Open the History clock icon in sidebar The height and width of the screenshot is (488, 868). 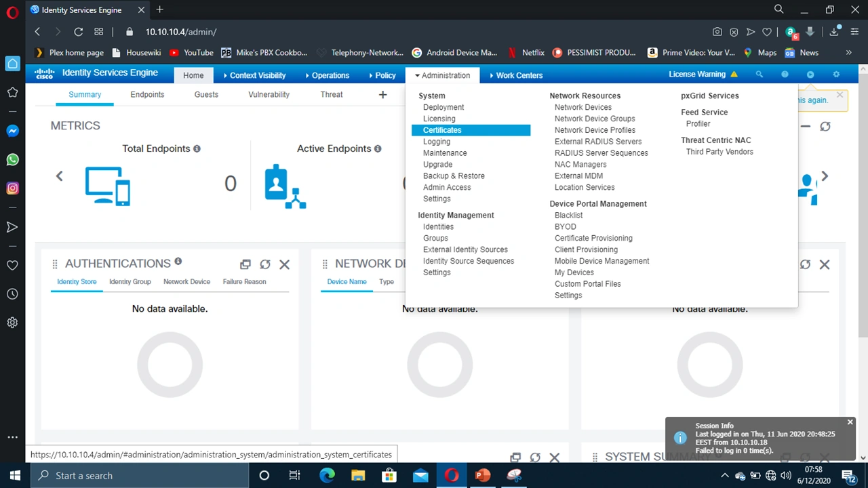(x=12, y=294)
